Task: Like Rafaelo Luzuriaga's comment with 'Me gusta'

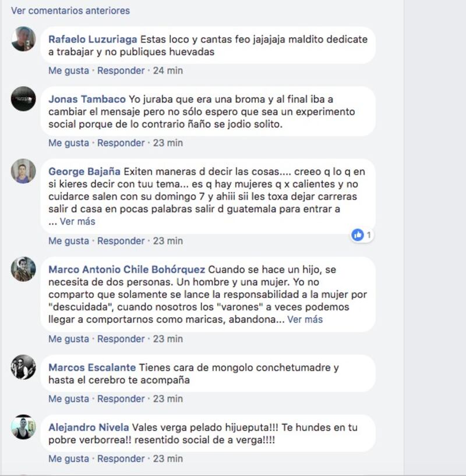Action: [69, 70]
